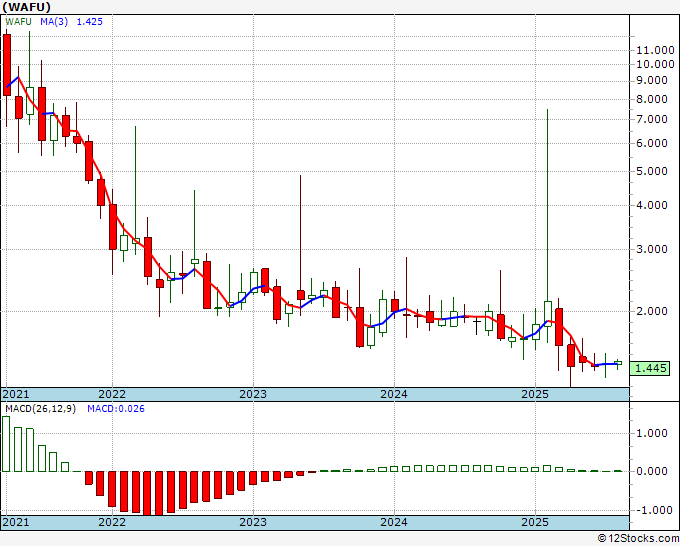Click 2024 on the price chart timeline
Image resolution: width=680 pixels, height=546 pixels.
[x=394, y=394]
